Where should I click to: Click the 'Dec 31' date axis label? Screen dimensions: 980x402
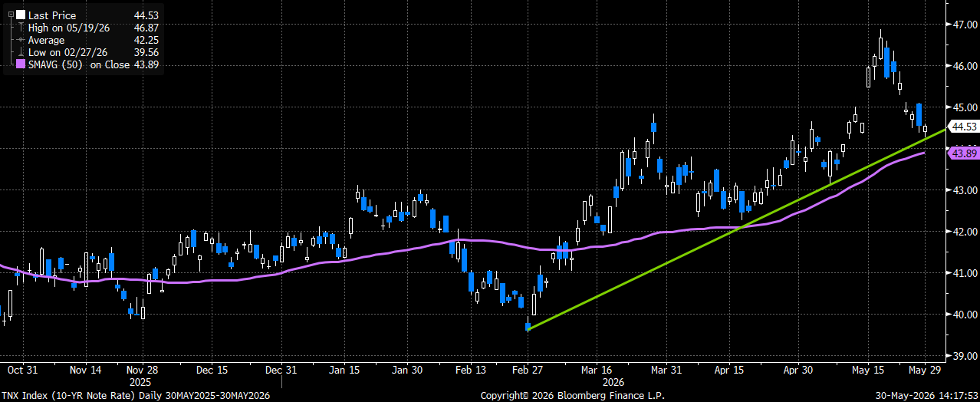(x=281, y=370)
